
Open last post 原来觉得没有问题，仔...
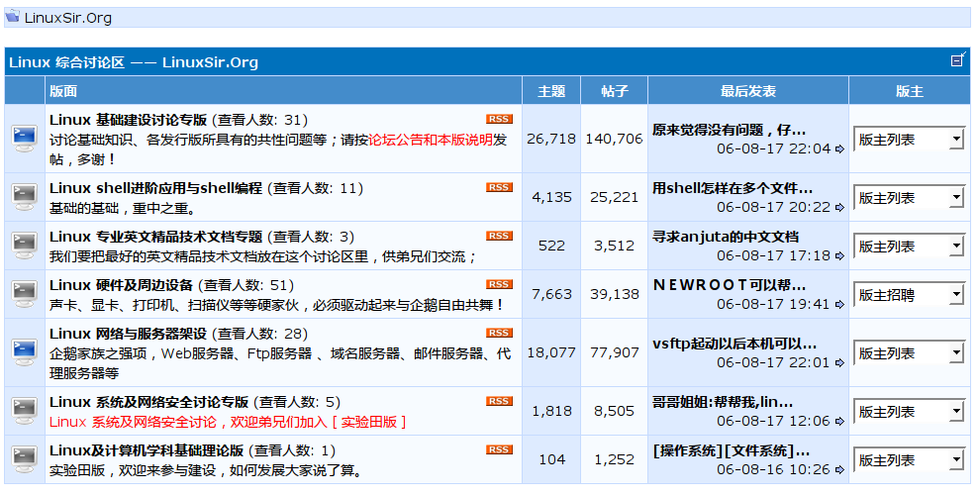click(x=729, y=130)
